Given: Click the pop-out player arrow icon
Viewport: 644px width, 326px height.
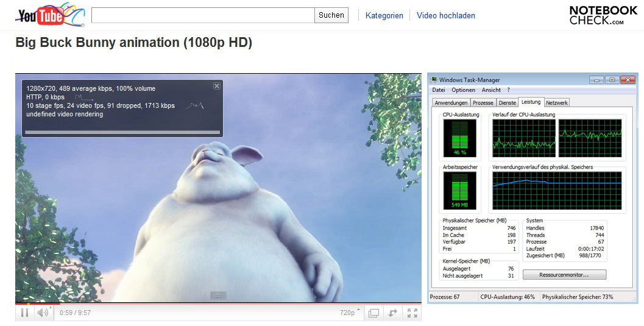Looking at the screenshot, I should point(392,313).
